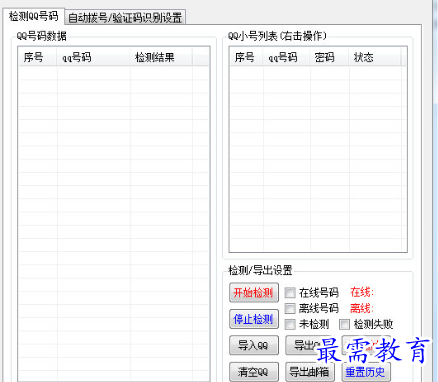This screenshot has height=382, width=438.
Task: Click the 停止检测 button
Action: pos(254,319)
